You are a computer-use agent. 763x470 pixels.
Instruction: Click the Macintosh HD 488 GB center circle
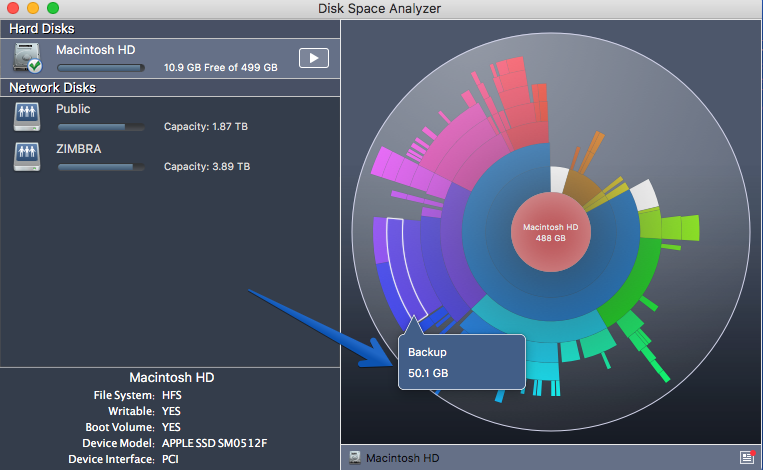point(551,232)
